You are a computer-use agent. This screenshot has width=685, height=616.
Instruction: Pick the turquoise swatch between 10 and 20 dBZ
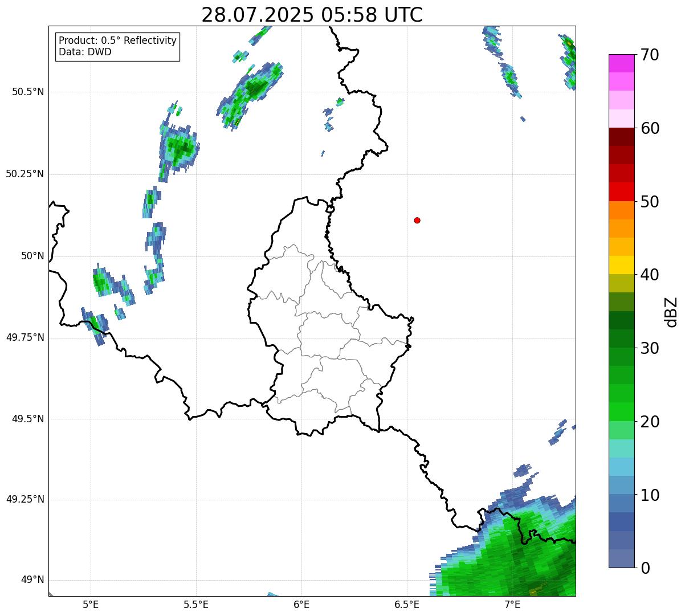coord(621,448)
